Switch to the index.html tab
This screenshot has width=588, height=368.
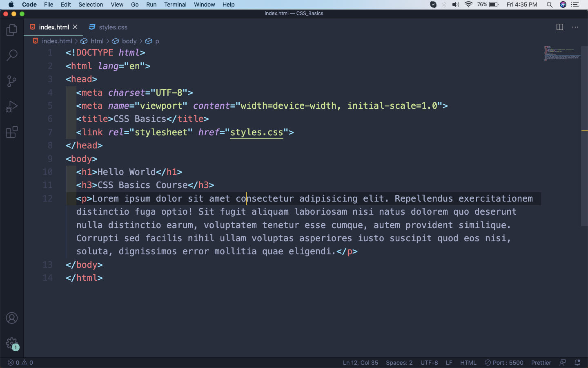pyautogui.click(x=54, y=27)
